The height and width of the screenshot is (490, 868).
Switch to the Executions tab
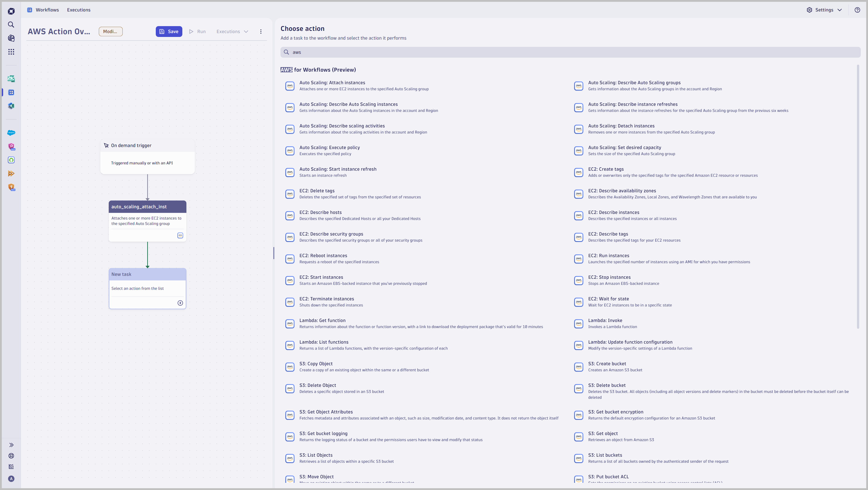[79, 10]
